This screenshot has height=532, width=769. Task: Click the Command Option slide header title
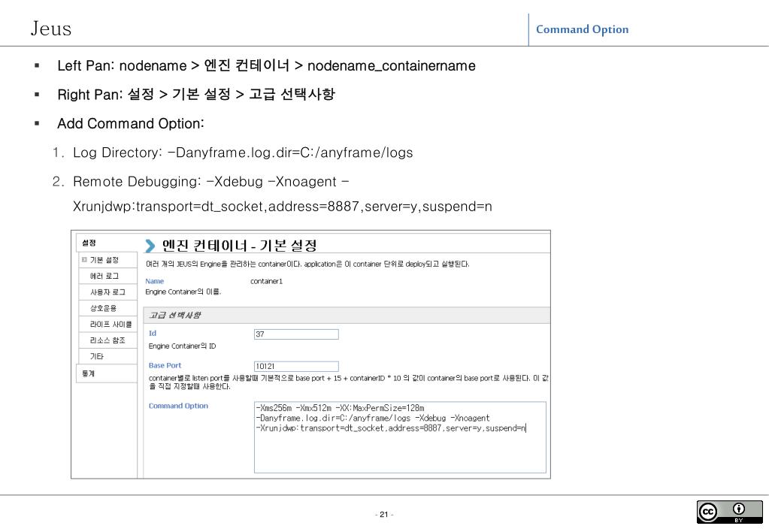tap(582, 29)
